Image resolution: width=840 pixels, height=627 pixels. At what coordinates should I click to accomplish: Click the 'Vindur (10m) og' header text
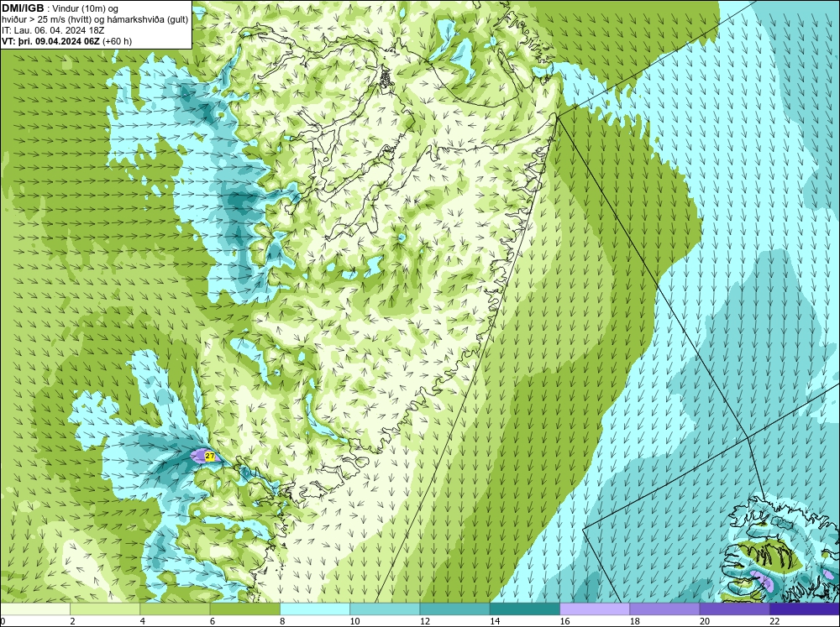[87, 8]
